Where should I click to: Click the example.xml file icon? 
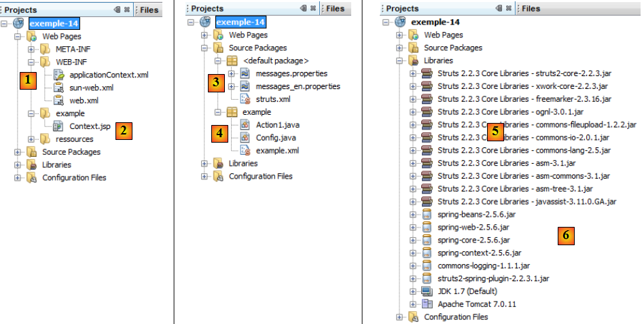[x=245, y=151]
